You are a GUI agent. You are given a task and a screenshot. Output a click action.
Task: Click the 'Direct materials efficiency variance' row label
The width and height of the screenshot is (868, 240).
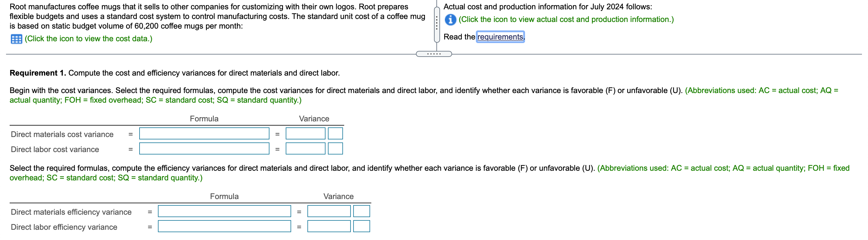pyautogui.click(x=71, y=212)
